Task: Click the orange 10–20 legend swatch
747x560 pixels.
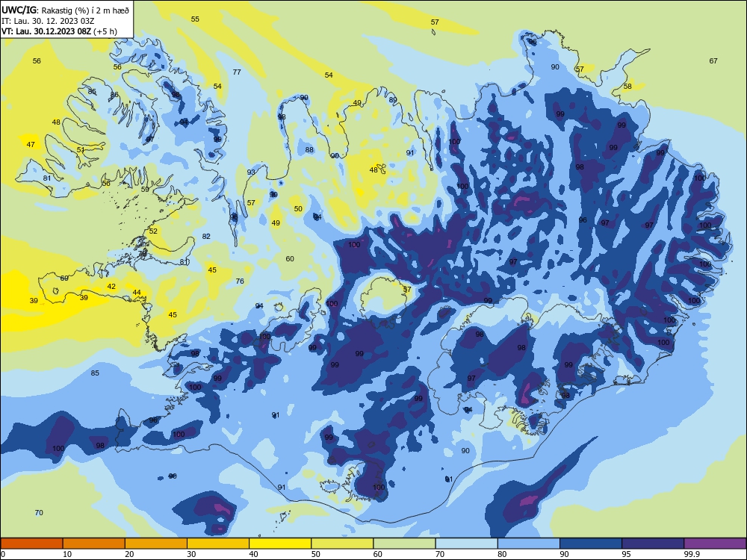Action: (x=94, y=544)
